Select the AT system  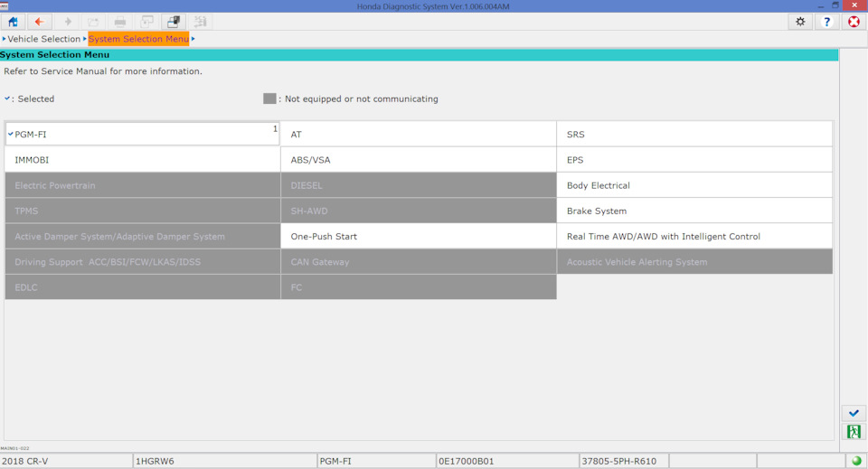coord(419,134)
